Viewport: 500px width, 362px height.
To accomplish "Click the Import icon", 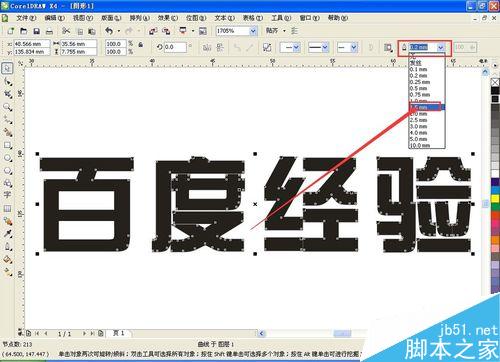I will (153, 31).
